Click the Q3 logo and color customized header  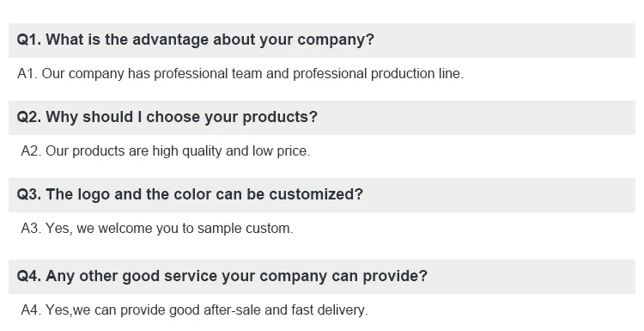(x=322, y=195)
